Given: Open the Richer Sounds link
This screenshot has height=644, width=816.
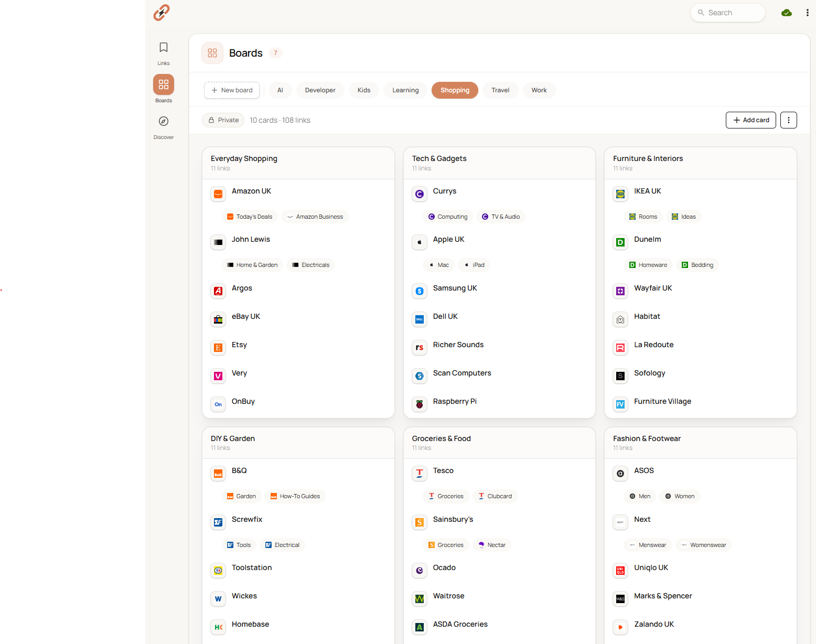Looking at the screenshot, I should point(458,345).
